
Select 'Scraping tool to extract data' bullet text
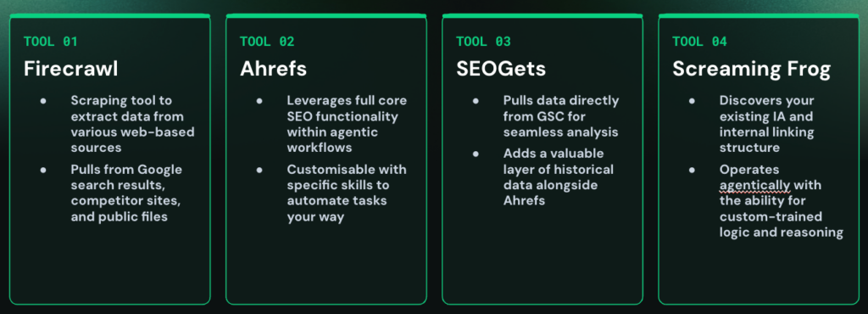132,124
